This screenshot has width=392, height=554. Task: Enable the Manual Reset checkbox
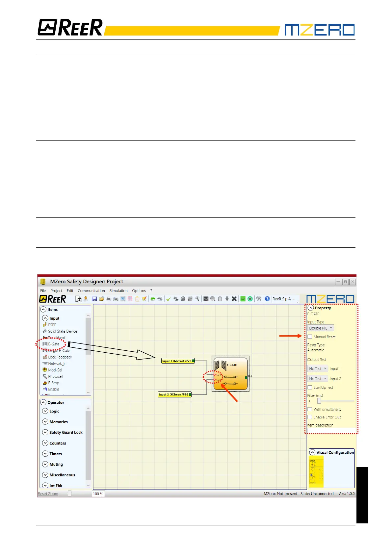(x=310, y=337)
